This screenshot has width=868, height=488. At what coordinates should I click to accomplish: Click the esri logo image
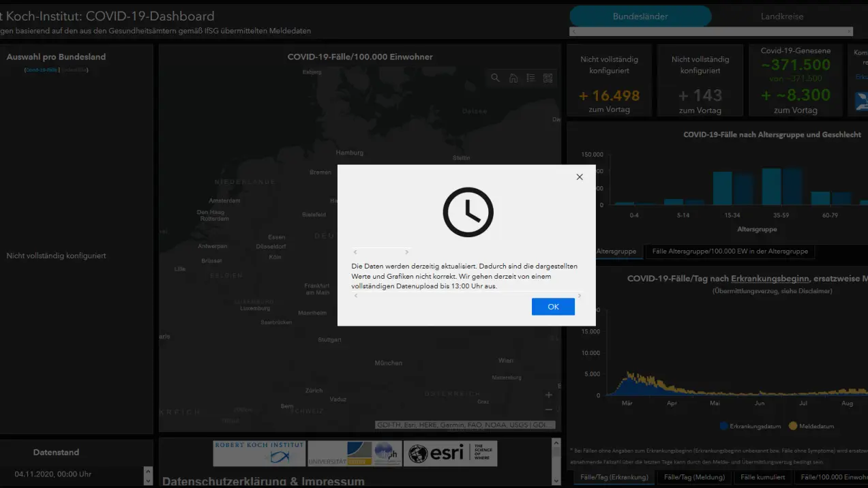coord(450,453)
